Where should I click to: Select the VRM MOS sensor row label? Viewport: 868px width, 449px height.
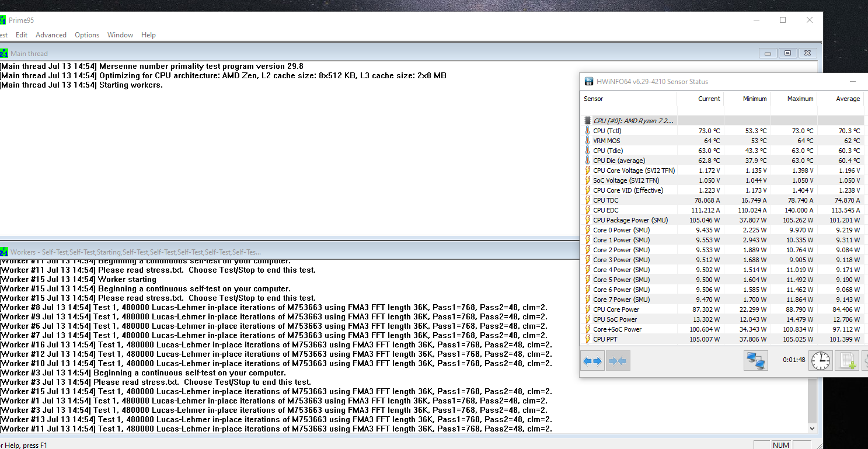coord(606,141)
